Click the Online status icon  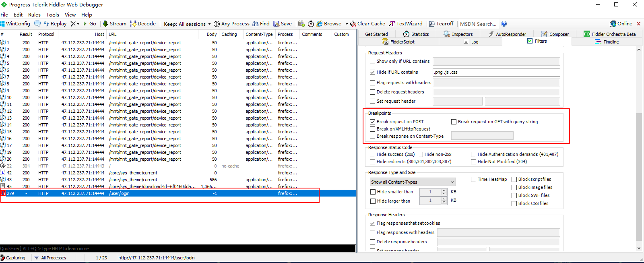coord(613,24)
